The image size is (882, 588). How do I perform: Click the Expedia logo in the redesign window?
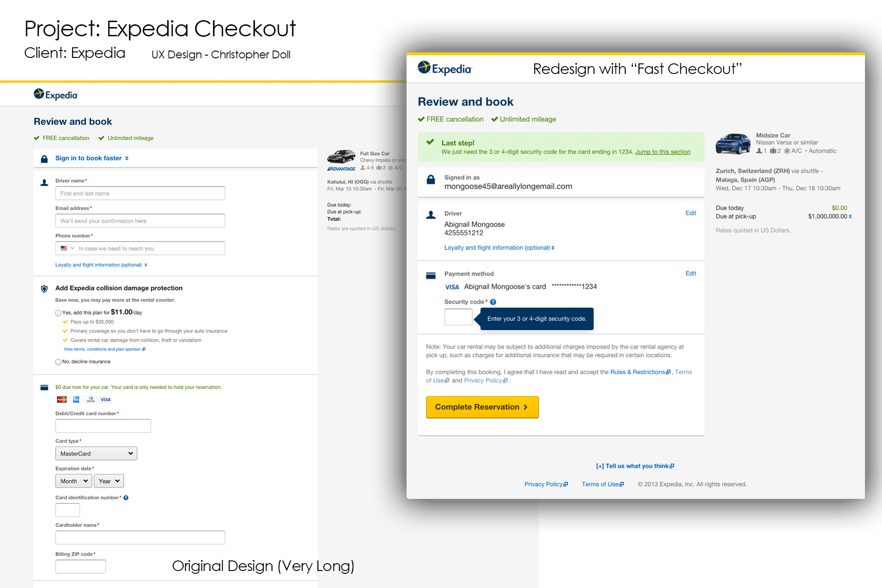(x=444, y=68)
